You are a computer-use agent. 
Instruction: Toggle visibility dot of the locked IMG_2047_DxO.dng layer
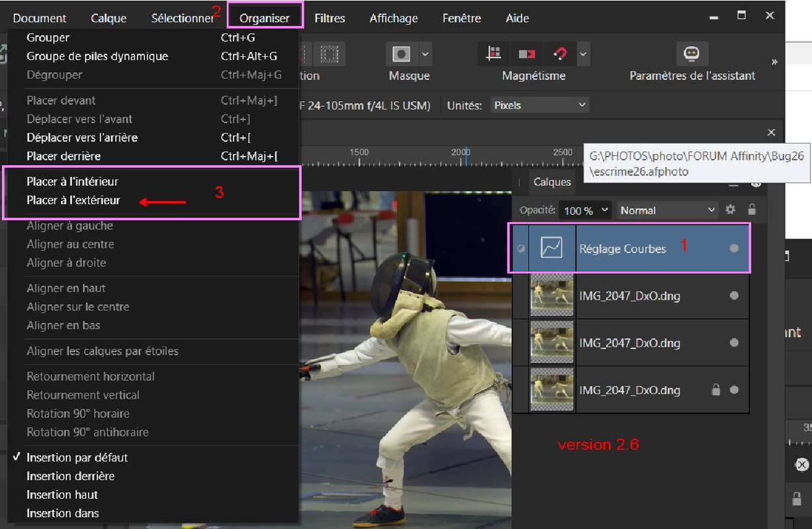click(x=734, y=390)
